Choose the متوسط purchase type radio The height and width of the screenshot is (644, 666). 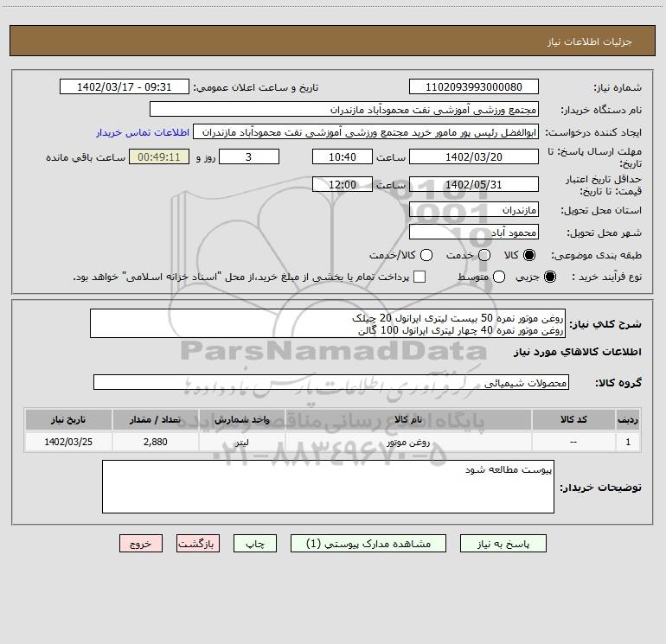pos(499,277)
